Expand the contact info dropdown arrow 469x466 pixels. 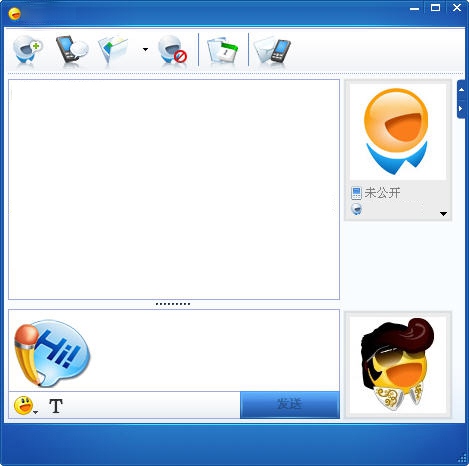point(443,214)
